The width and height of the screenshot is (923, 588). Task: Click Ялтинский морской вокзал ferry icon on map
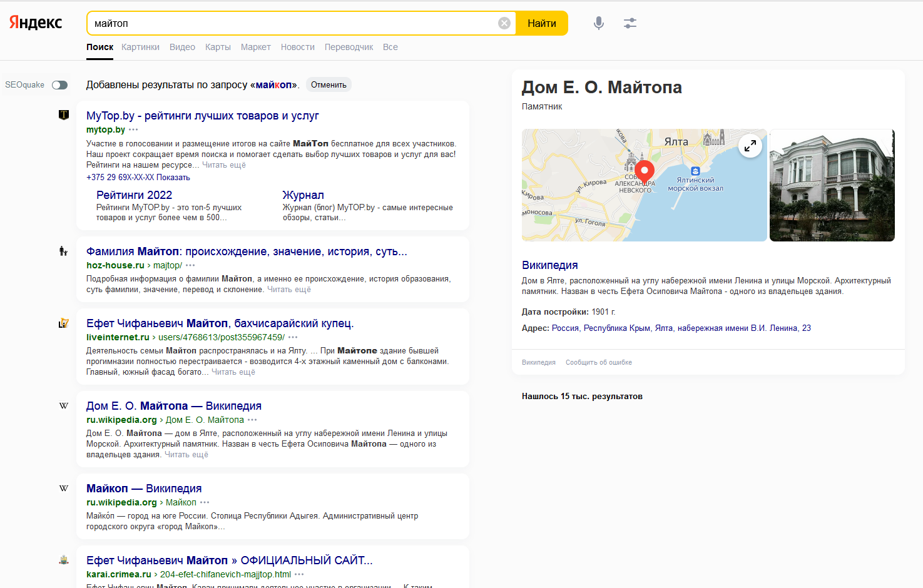[x=695, y=171]
